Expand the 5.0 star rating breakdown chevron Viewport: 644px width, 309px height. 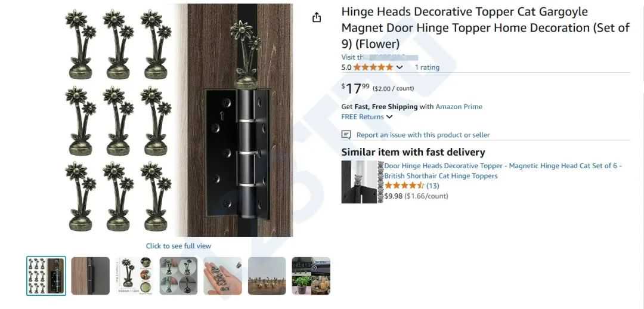point(399,67)
